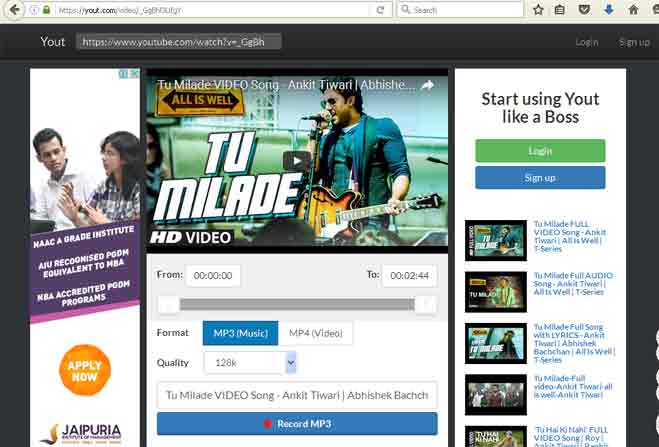
Task: Edit the From time field
Action: click(x=213, y=276)
